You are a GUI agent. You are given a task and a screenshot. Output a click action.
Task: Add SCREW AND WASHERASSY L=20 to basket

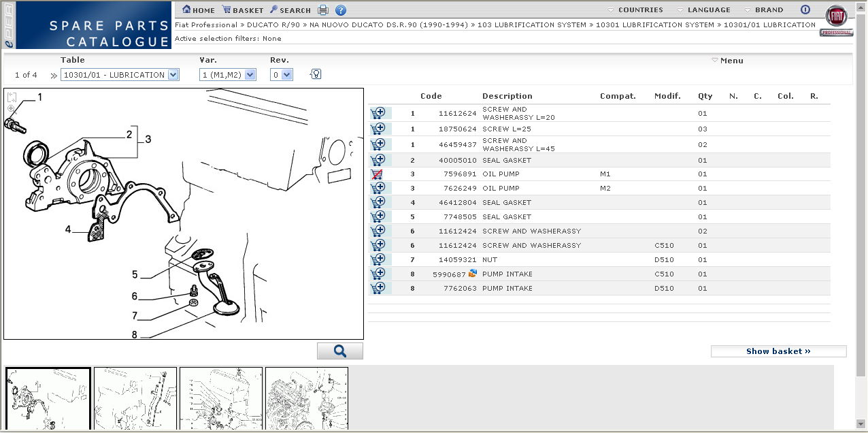click(378, 113)
